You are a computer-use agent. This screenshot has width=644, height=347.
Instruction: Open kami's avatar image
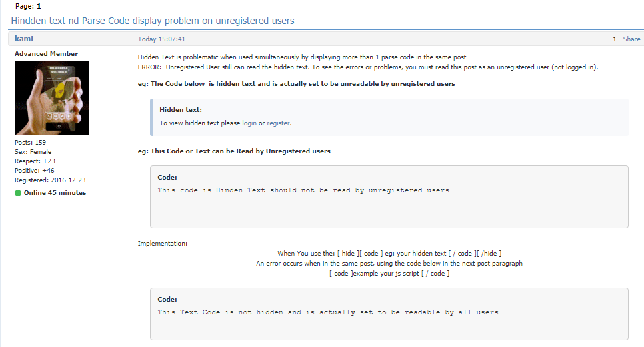click(x=51, y=98)
